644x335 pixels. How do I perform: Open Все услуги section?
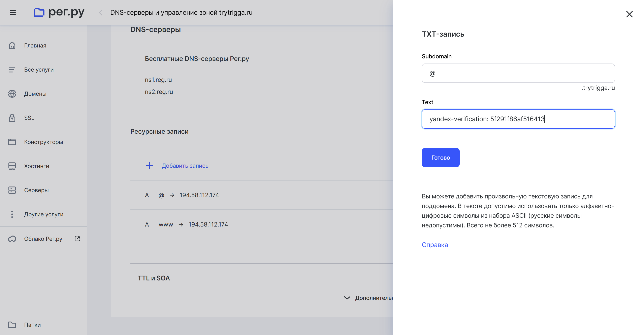click(39, 70)
